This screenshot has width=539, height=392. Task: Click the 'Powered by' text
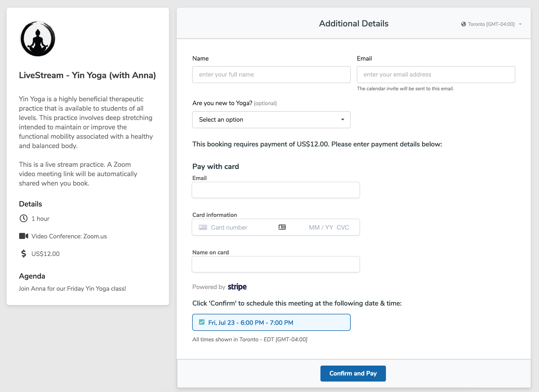(209, 287)
